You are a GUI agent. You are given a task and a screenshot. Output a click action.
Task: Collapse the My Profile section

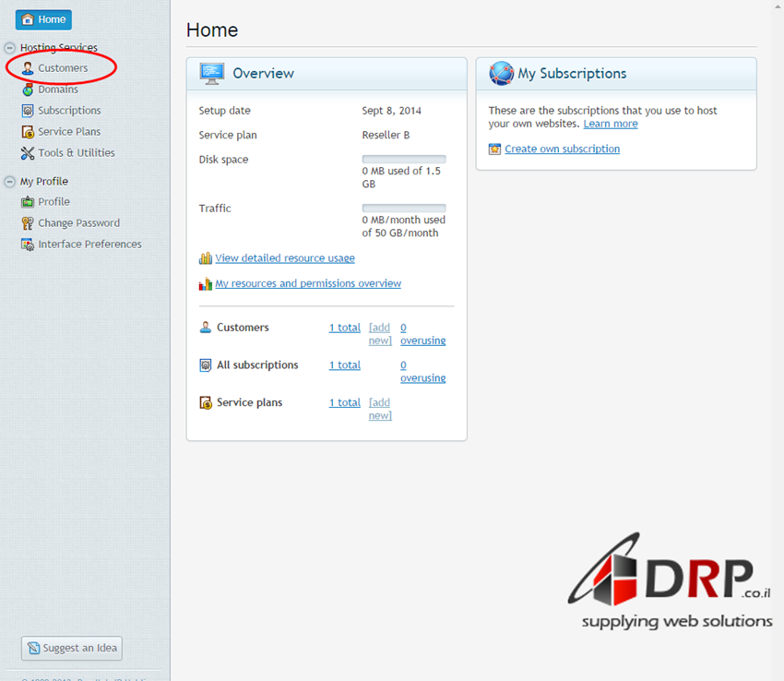pos(10,181)
